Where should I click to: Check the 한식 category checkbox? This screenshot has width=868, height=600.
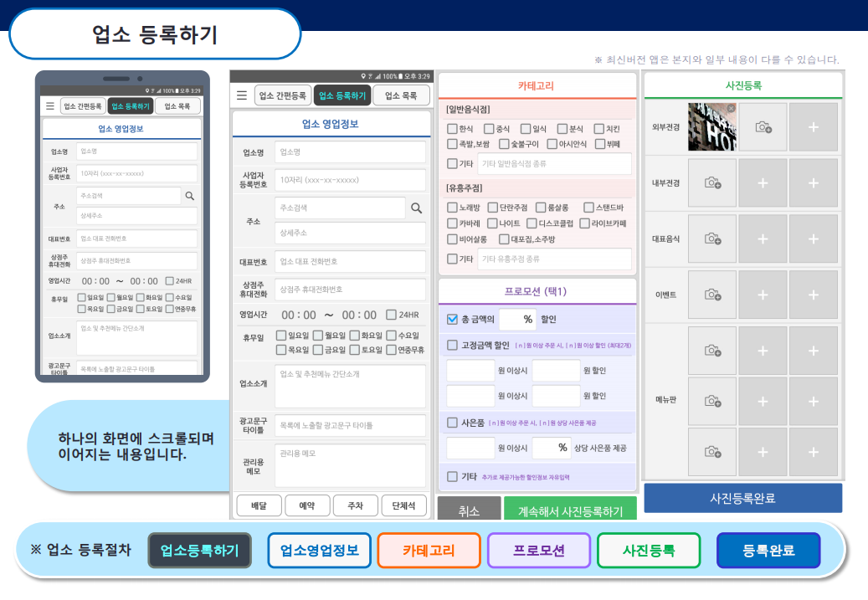(453, 129)
